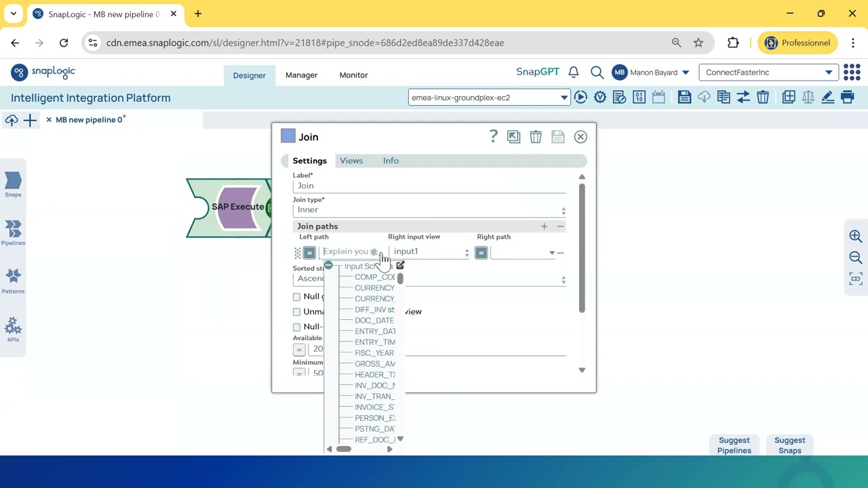
Task: Click Suggest Pipelines
Action: click(734, 445)
